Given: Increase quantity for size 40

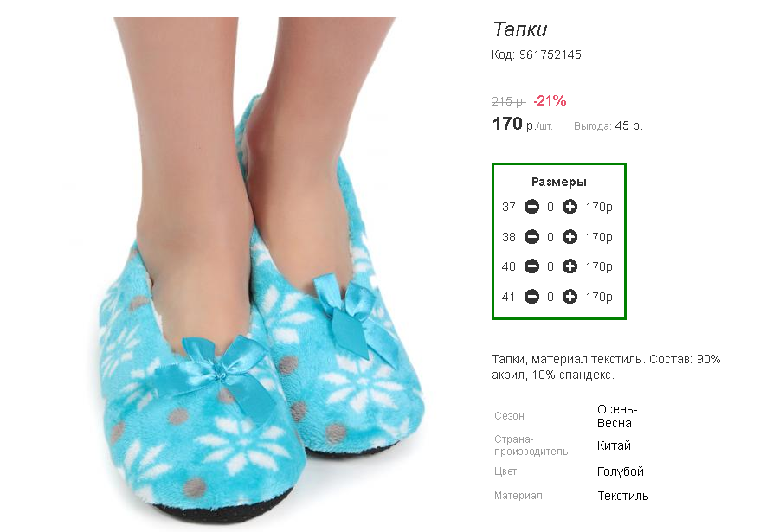Looking at the screenshot, I should tap(570, 266).
